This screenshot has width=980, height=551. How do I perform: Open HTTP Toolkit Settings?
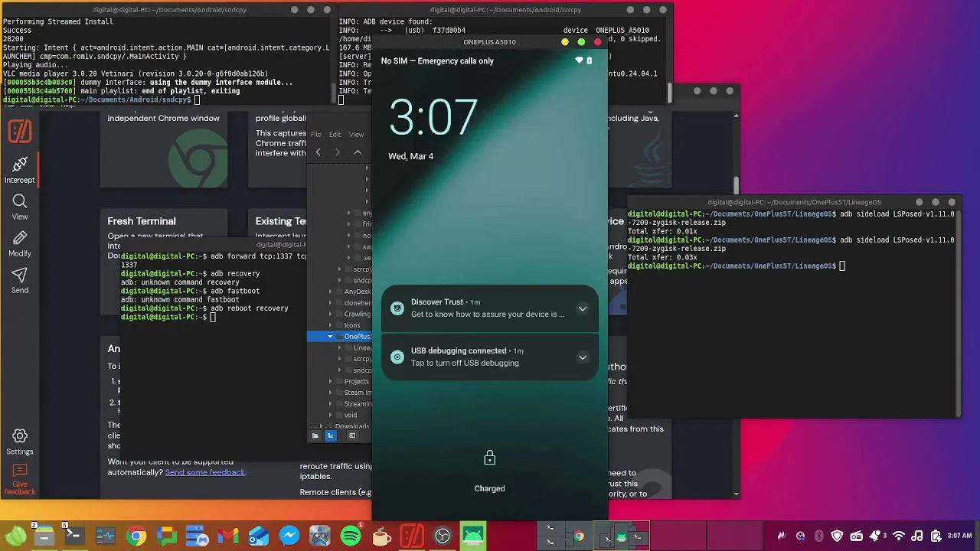tap(20, 442)
